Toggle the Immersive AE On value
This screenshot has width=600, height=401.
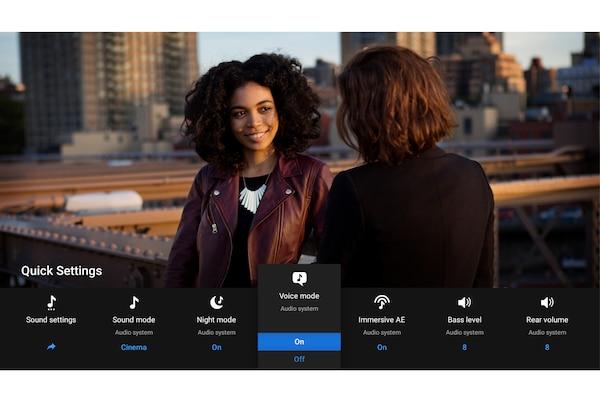pyautogui.click(x=382, y=347)
